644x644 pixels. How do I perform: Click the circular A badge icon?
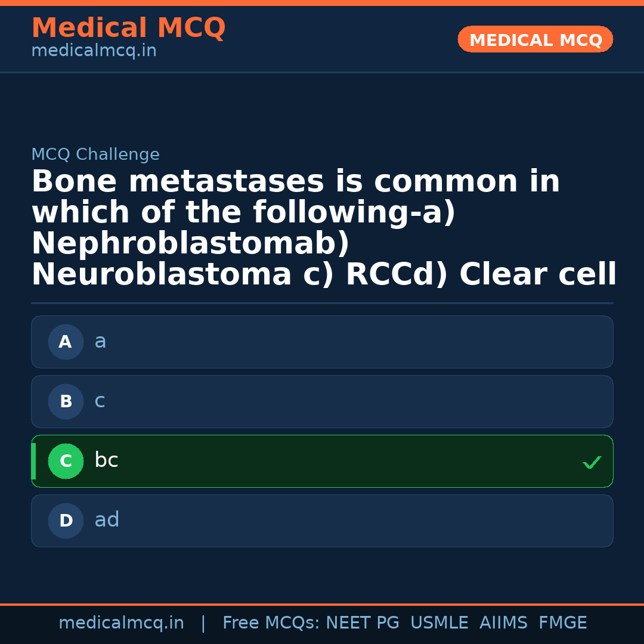tap(66, 342)
